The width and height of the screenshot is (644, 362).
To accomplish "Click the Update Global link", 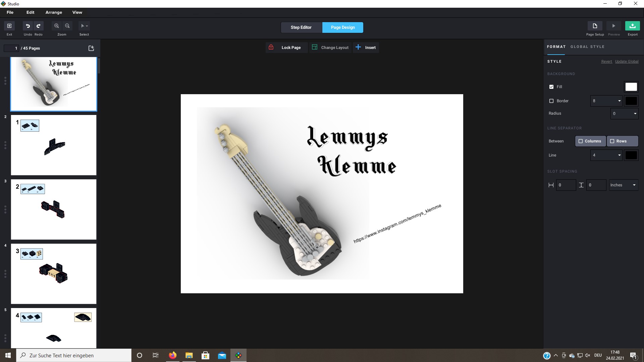I will [627, 62].
